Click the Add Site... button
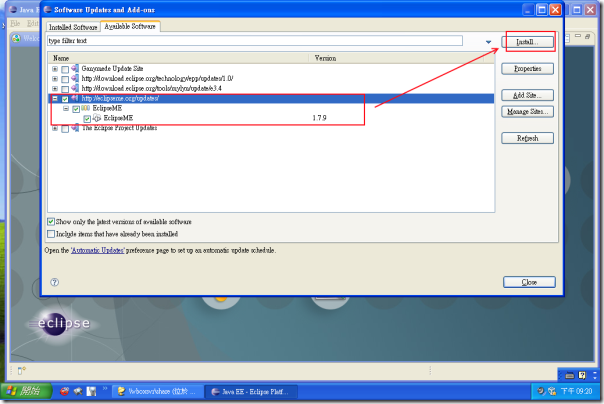The width and height of the screenshot is (604, 404). 527,95
